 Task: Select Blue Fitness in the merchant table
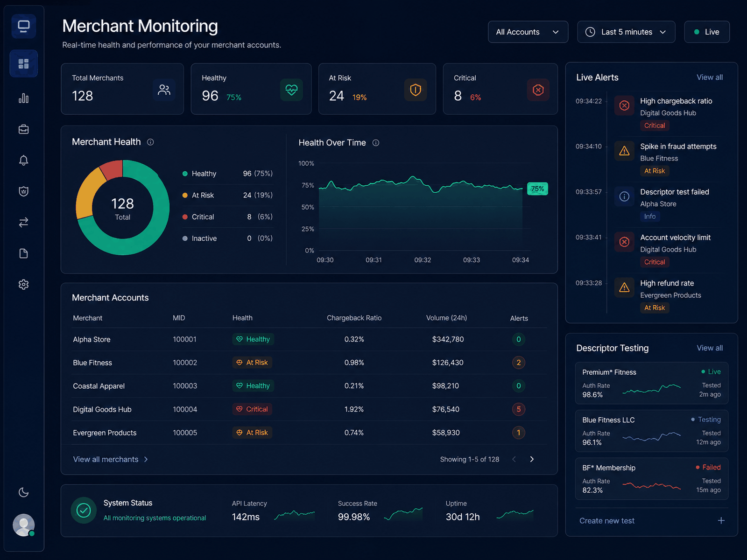tap(92, 363)
